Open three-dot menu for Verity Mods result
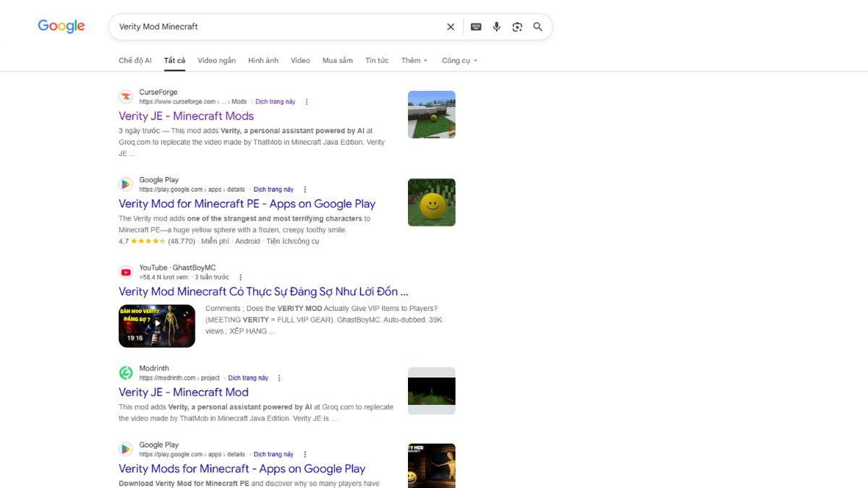Viewport: 868px width, 488px height. 305,455
